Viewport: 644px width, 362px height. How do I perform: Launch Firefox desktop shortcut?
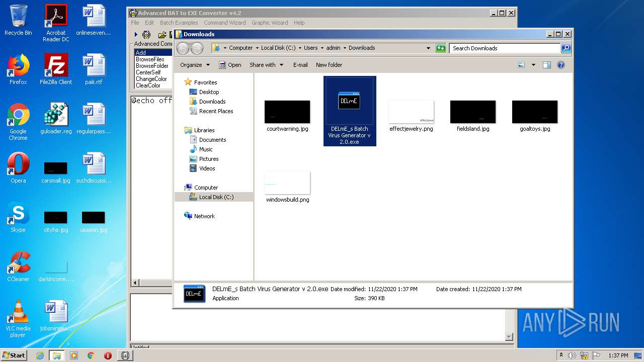18,69
